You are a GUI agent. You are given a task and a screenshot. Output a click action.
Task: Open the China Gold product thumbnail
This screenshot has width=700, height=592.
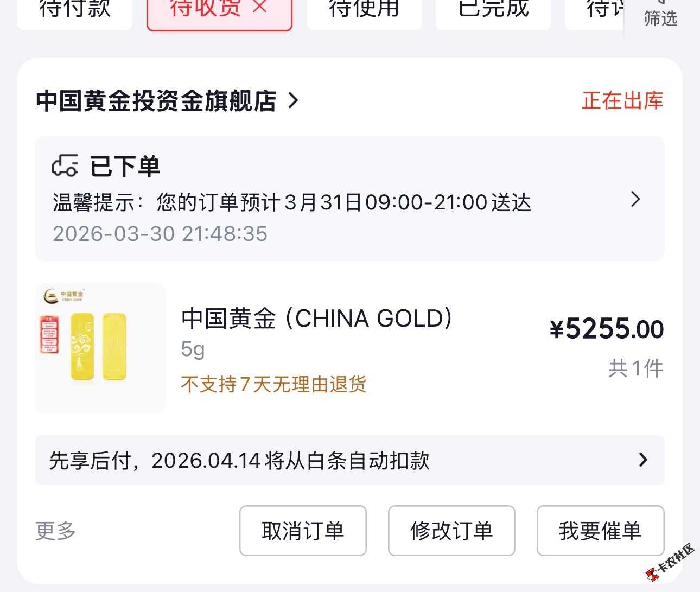100,348
